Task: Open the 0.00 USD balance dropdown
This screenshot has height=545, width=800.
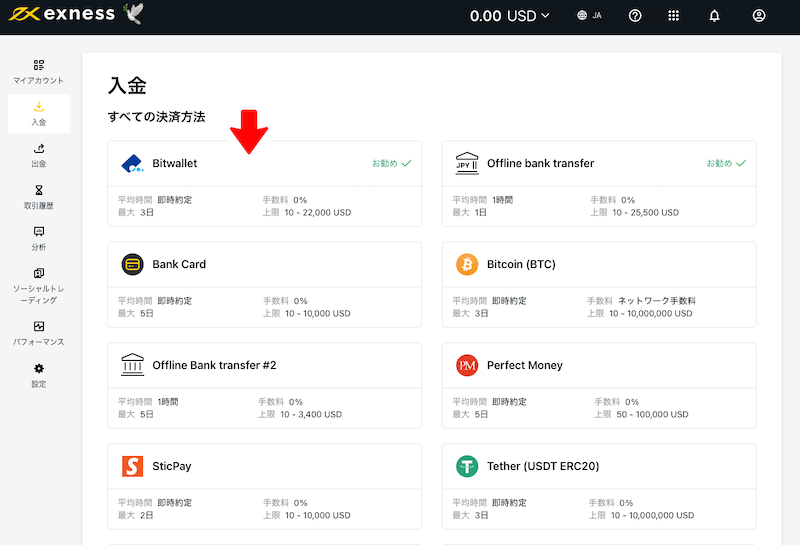Action: pyautogui.click(x=509, y=16)
